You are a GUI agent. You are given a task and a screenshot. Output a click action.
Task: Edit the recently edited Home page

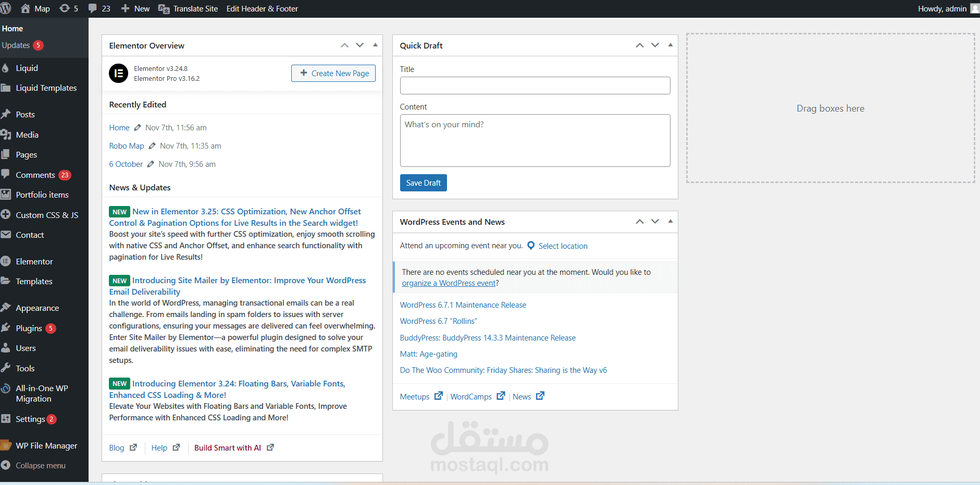(125, 127)
